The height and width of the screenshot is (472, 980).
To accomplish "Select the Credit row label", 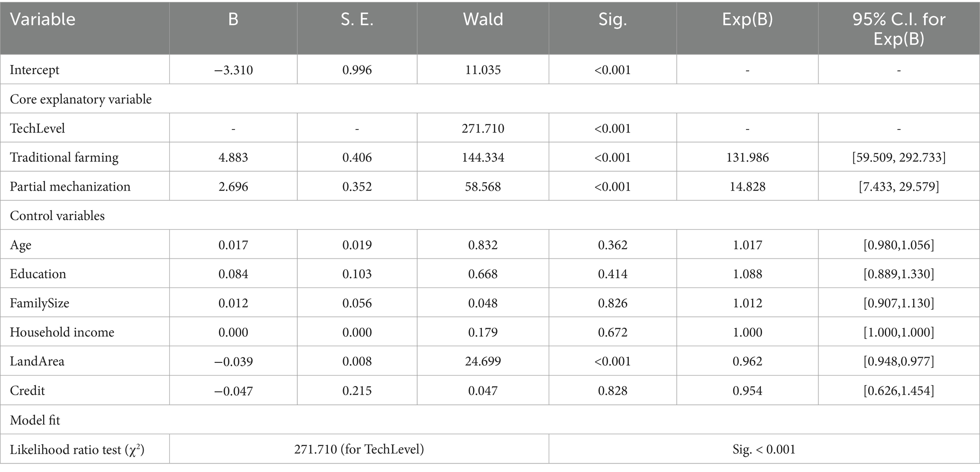I will click(x=27, y=390).
